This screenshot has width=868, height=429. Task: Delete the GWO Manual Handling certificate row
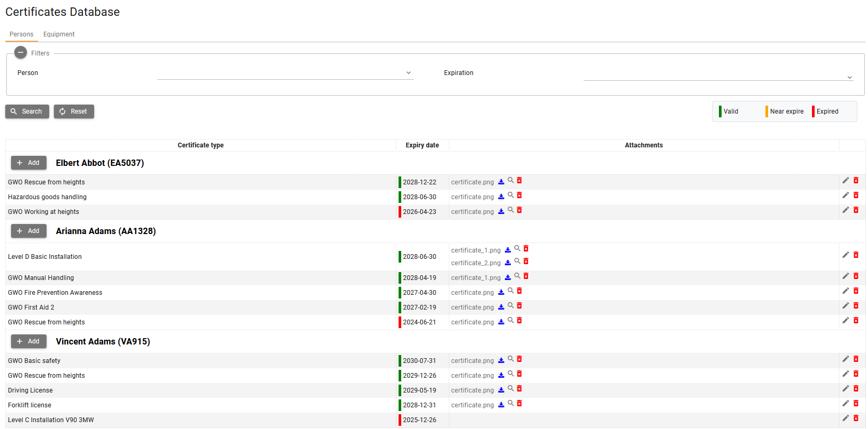(x=856, y=276)
